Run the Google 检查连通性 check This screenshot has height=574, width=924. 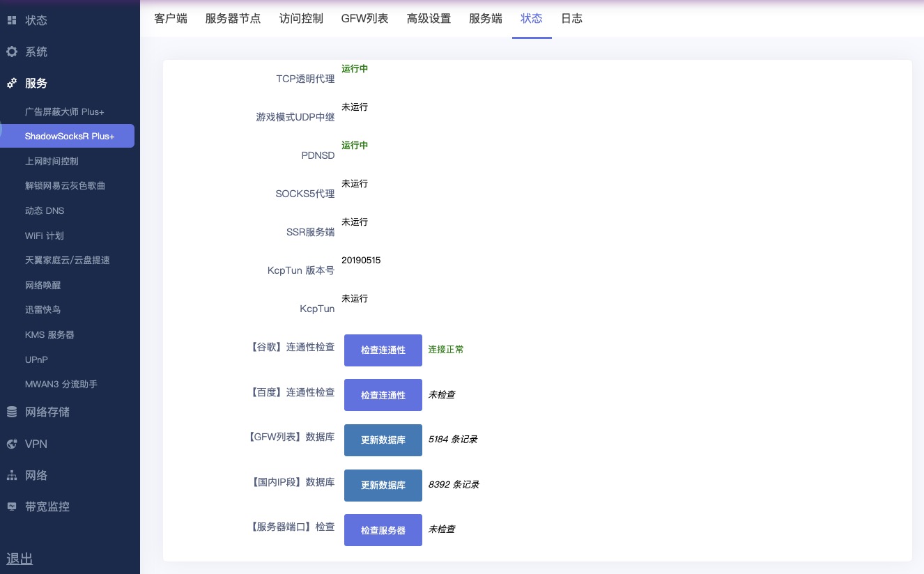pos(383,350)
